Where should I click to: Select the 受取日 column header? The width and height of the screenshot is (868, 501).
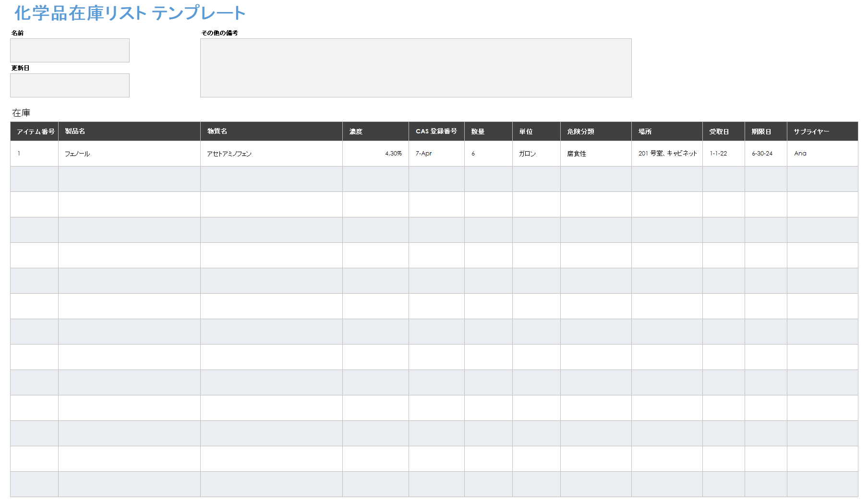click(x=724, y=131)
